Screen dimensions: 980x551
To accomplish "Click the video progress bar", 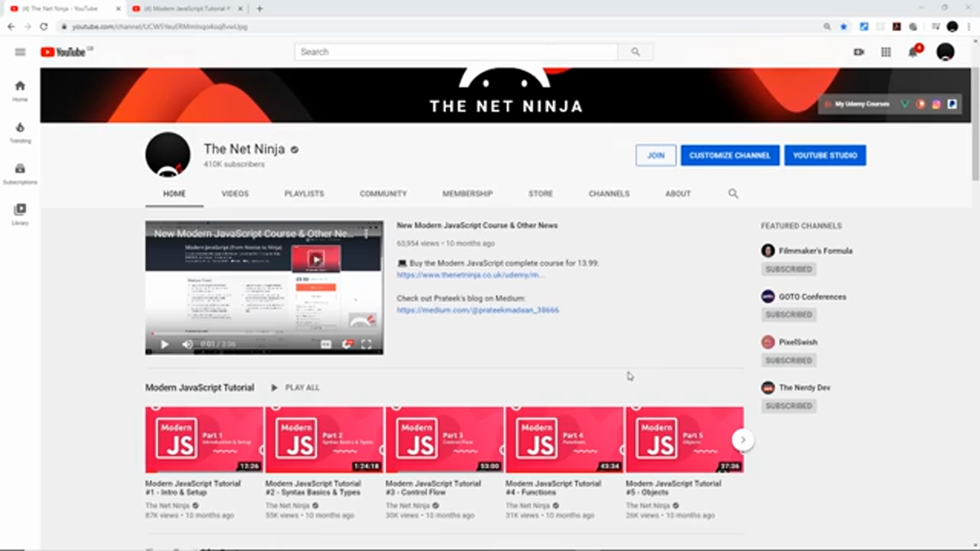I will 264,334.
